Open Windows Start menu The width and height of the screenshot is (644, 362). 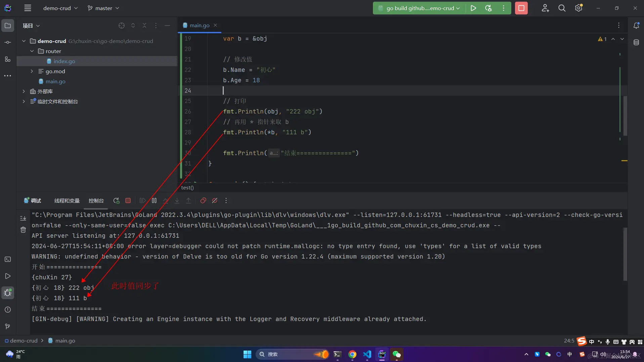tap(247, 354)
